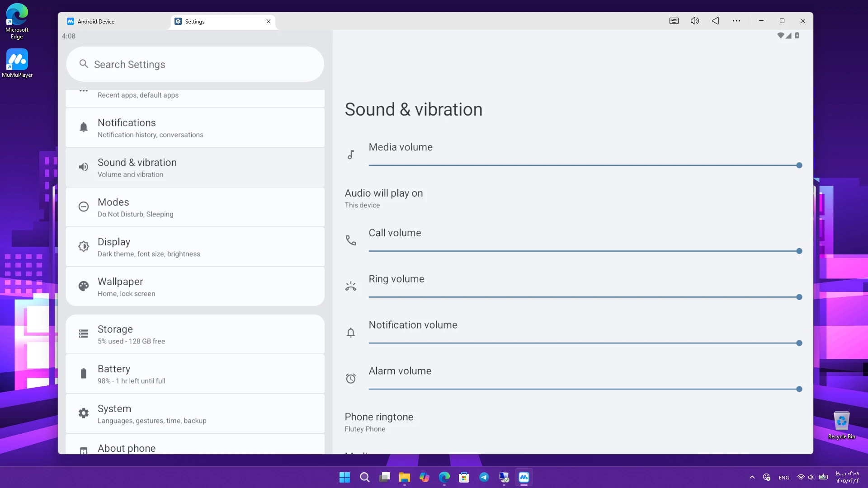Adjust the Alarm volume slider
Viewport: 868px width, 488px height.
click(585, 389)
